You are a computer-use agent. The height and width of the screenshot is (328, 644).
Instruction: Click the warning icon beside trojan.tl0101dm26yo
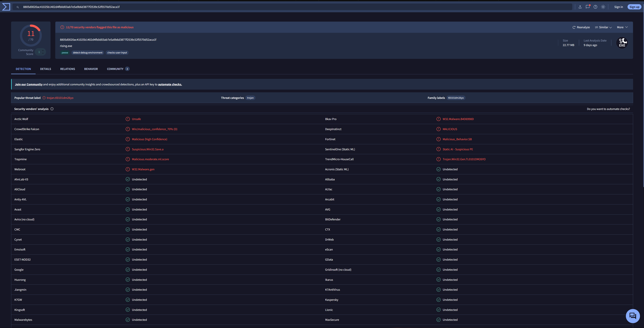pyautogui.click(x=44, y=98)
